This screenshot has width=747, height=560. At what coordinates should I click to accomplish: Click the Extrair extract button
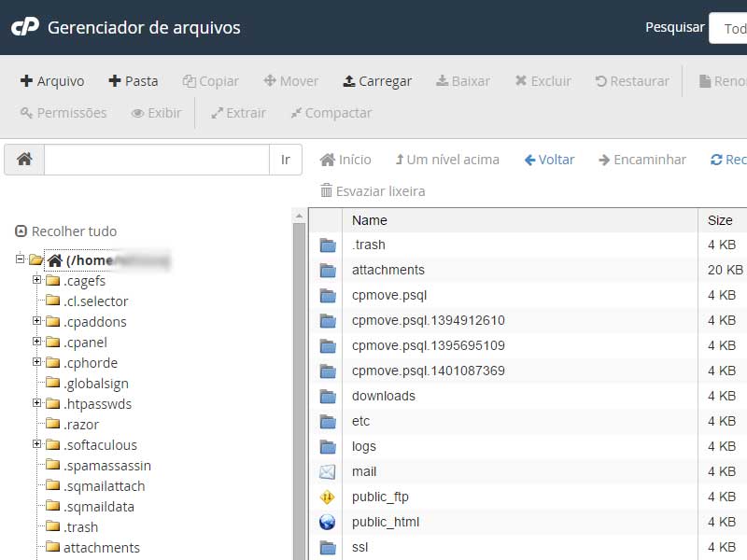239,113
